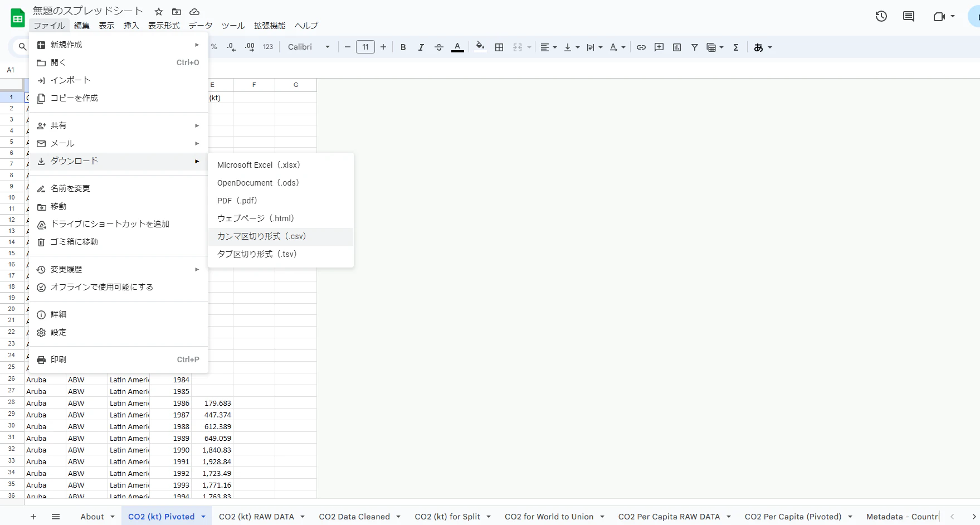This screenshot has height=525, width=980.
Task: Select コピーを作成 menu entry
Action: [x=119, y=98]
